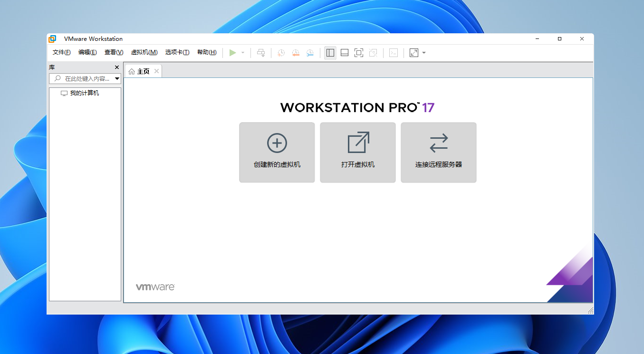Click the 创建新的虚拟机 button

pyautogui.click(x=277, y=153)
